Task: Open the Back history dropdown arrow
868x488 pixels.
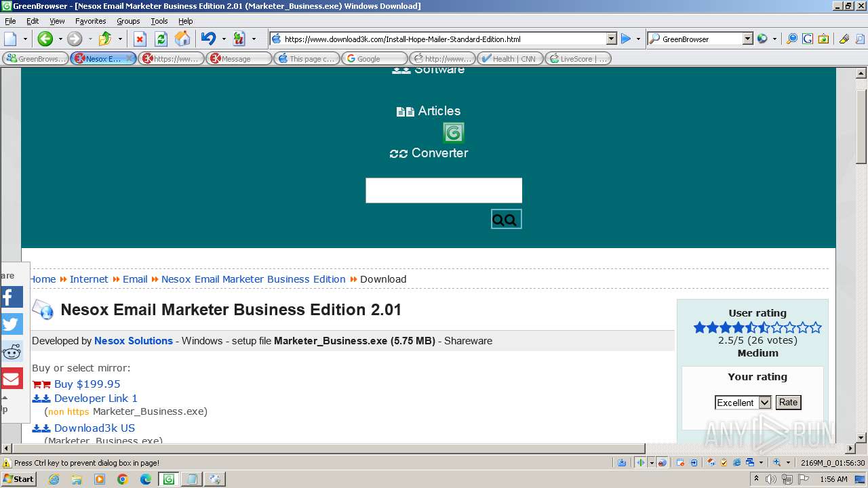Action: pyautogui.click(x=60, y=39)
